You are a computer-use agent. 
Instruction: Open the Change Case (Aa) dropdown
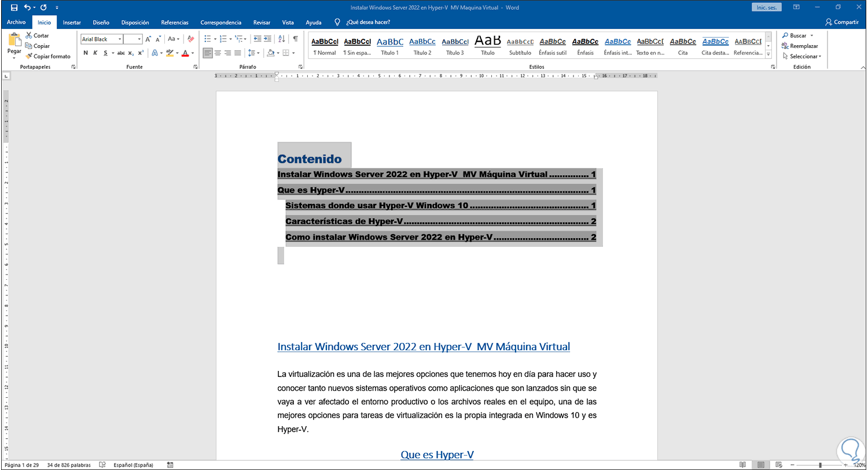click(x=174, y=39)
